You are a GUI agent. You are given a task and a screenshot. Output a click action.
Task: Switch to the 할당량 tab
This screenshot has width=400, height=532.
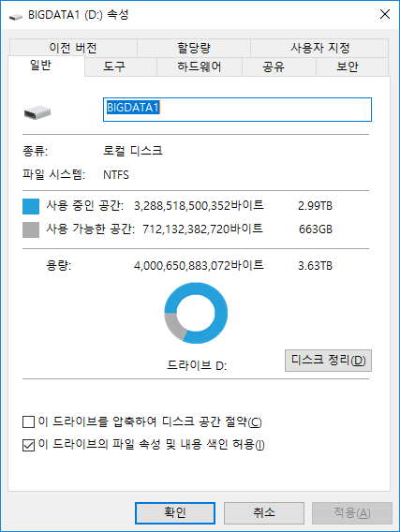pos(194,48)
